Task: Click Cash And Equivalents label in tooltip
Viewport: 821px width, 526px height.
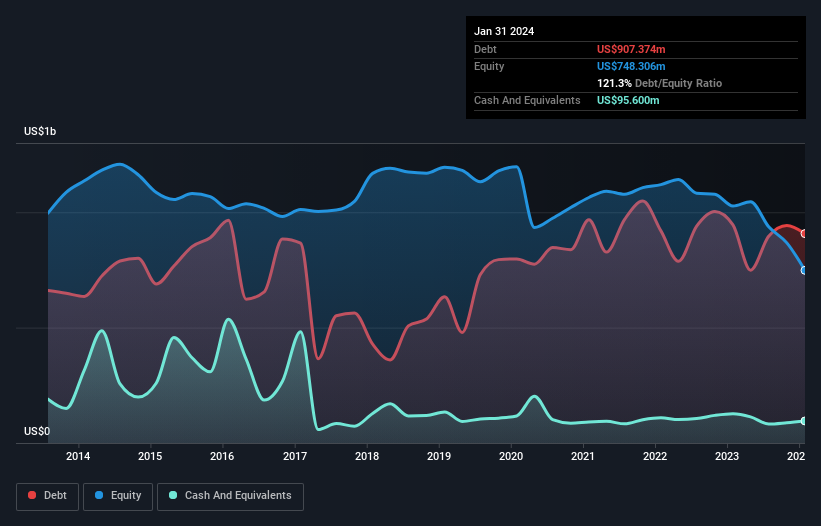Action: pyautogui.click(x=527, y=100)
